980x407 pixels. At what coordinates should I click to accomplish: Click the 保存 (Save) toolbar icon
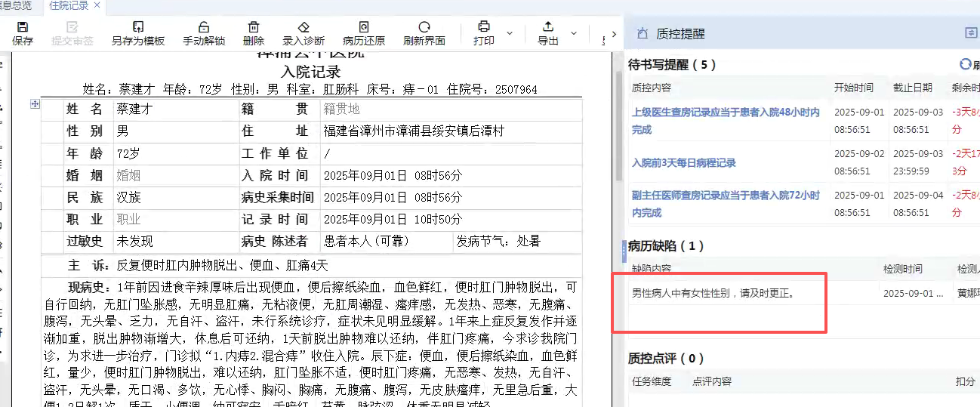click(23, 26)
